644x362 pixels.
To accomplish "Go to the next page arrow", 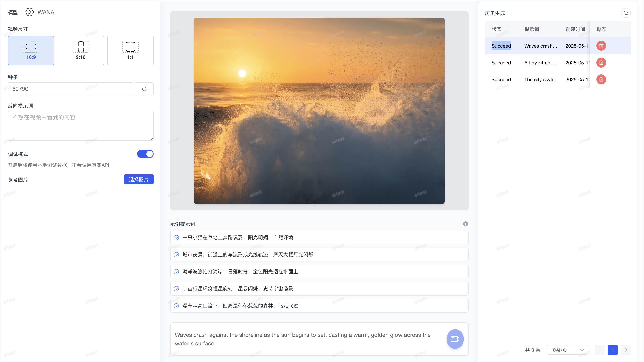I will click(x=626, y=350).
